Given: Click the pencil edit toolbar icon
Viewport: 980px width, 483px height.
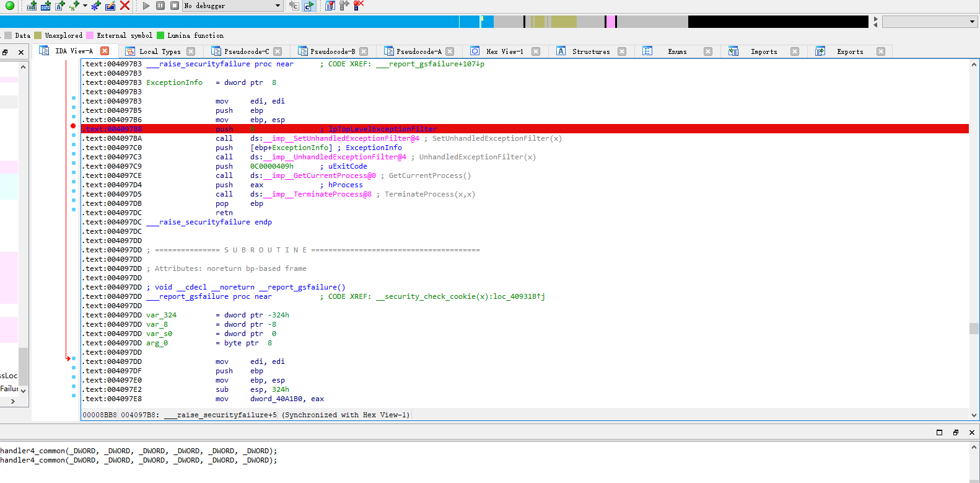Looking at the screenshot, I should coord(110,6).
